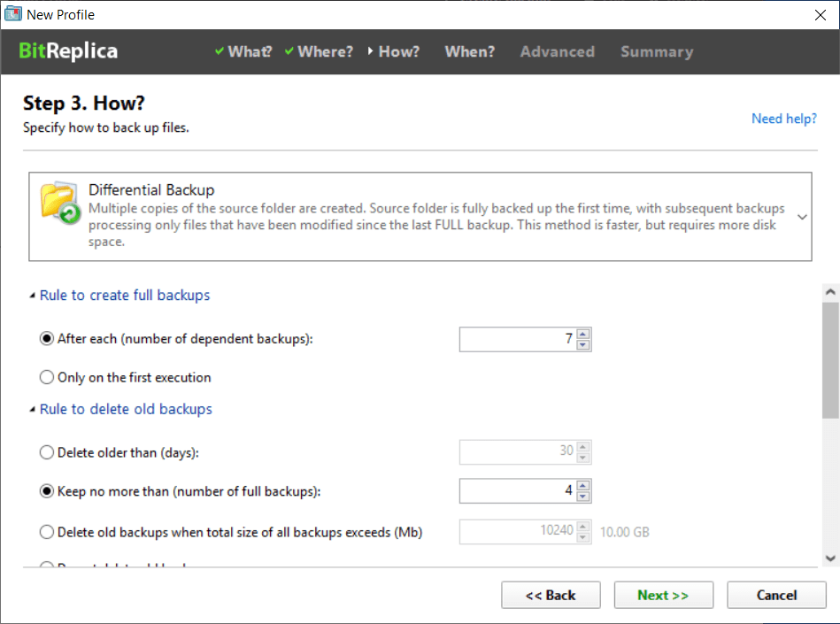Click the full backups count field
This screenshot has width=840, height=624.
[518, 490]
